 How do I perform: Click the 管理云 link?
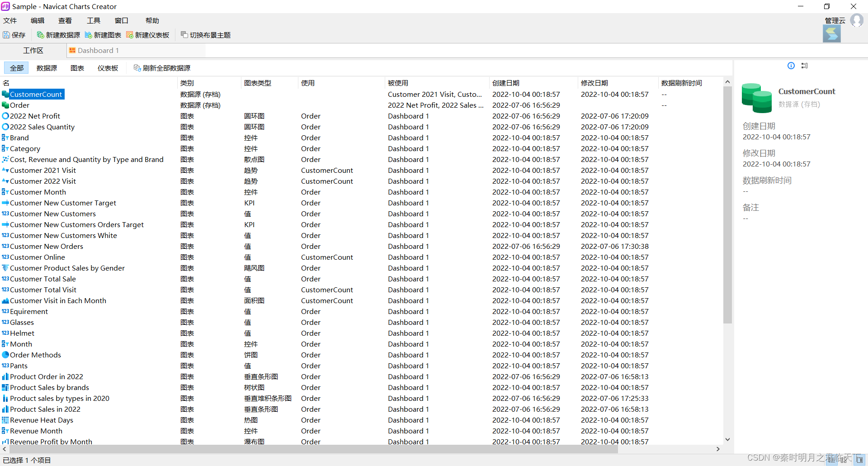pyautogui.click(x=835, y=20)
